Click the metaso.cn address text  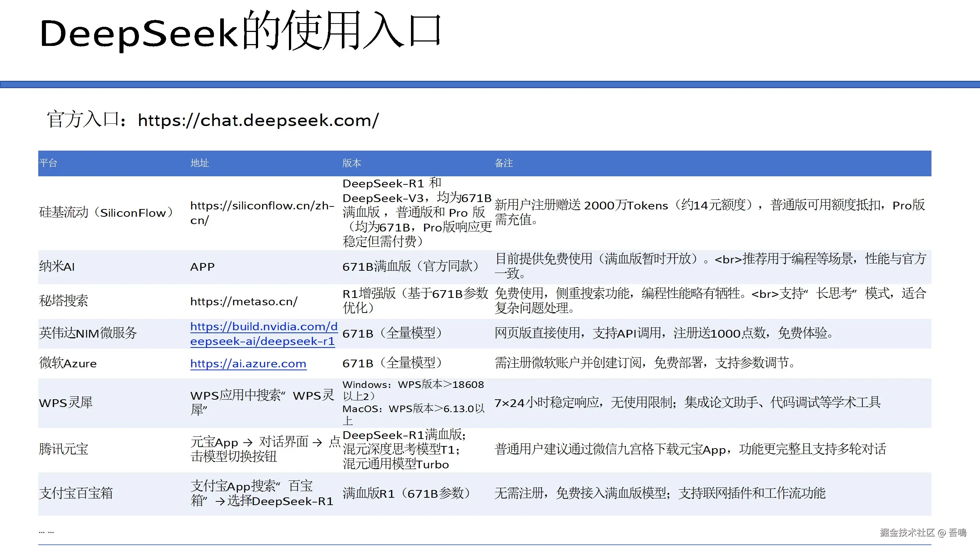[x=243, y=302]
